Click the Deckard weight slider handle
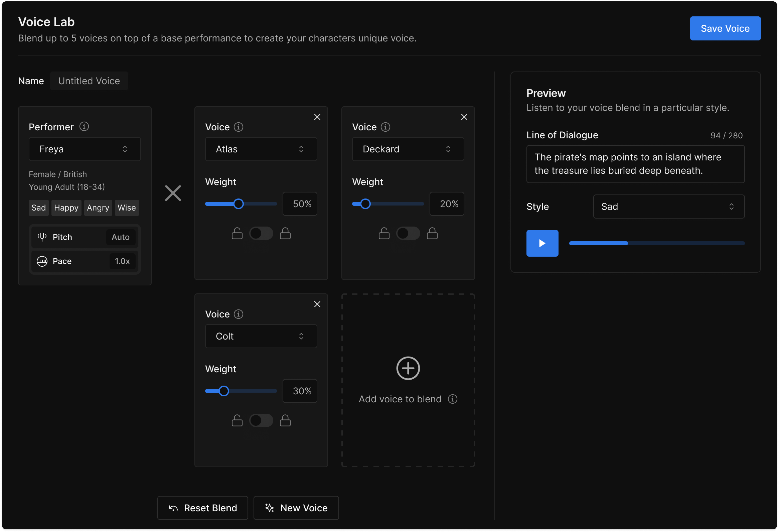779x532 pixels. (365, 204)
